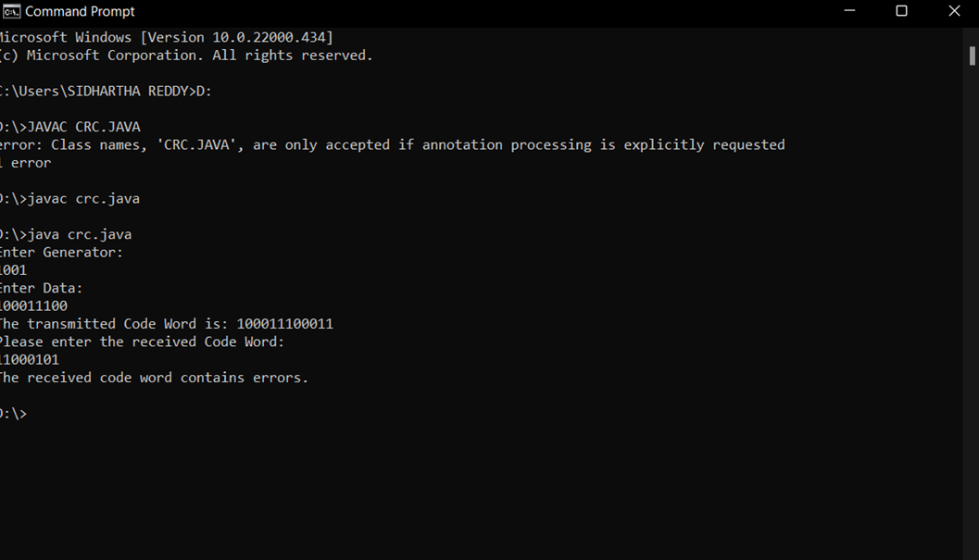Image resolution: width=979 pixels, height=560 pixels.
Task: Maximize the Command Prompt window
Action: (x=901, y=11)
